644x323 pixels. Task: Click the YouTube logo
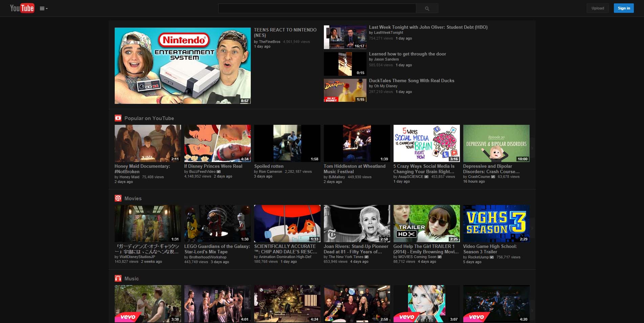point(22,8)
